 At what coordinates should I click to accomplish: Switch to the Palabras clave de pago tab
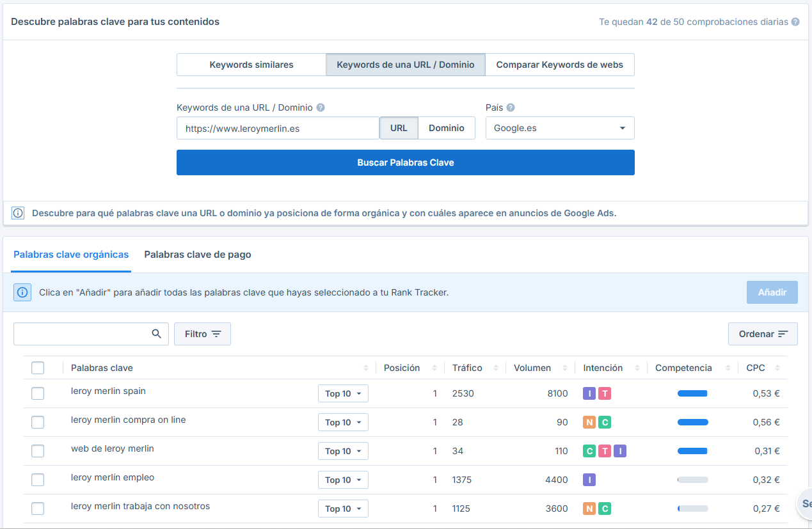pos(197,254)
